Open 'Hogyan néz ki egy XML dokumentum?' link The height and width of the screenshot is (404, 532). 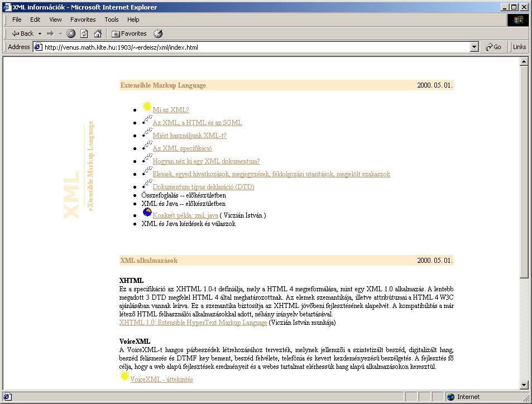pos(207,161)
